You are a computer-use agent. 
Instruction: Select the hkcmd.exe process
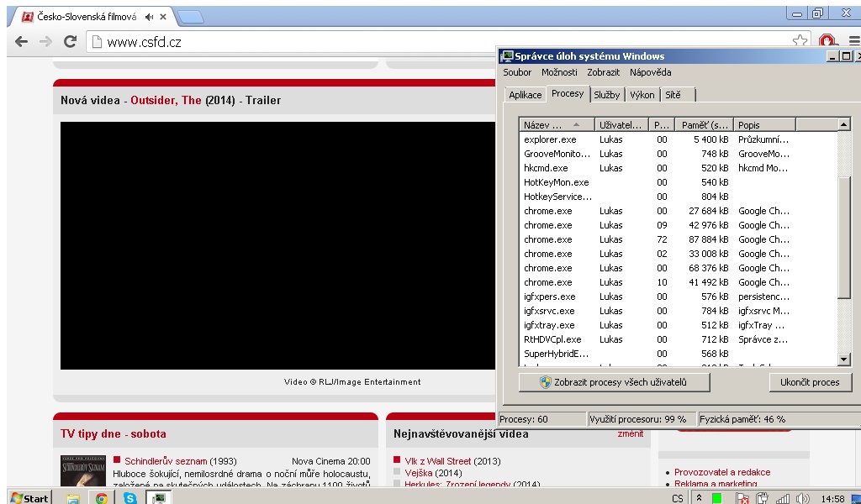[x=679, y=168]
